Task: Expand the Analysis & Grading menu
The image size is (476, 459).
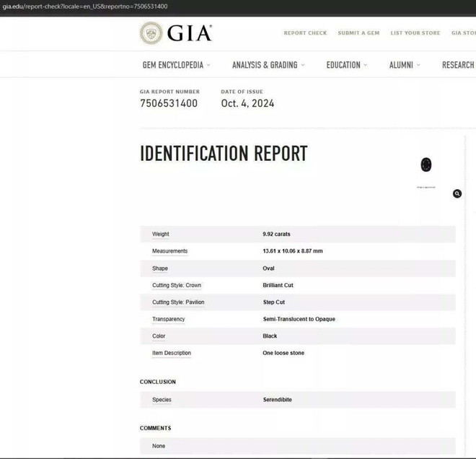Action: pos(268,65)
